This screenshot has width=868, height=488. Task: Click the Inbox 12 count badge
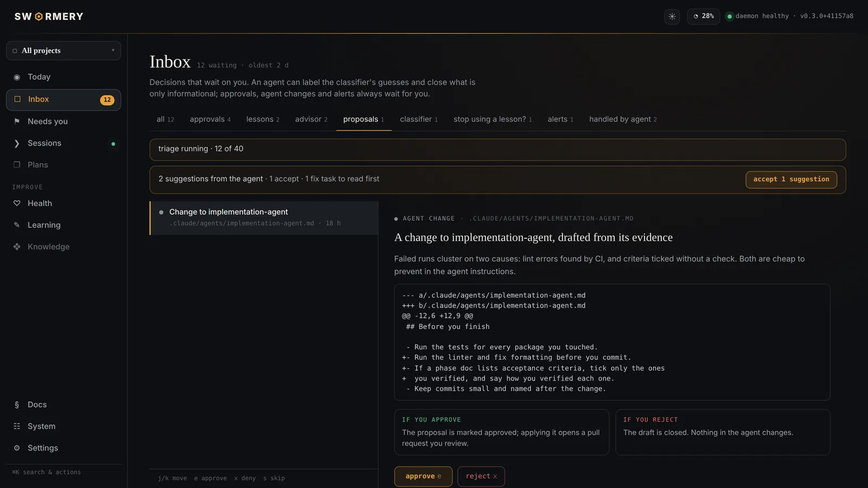(107, 100)
